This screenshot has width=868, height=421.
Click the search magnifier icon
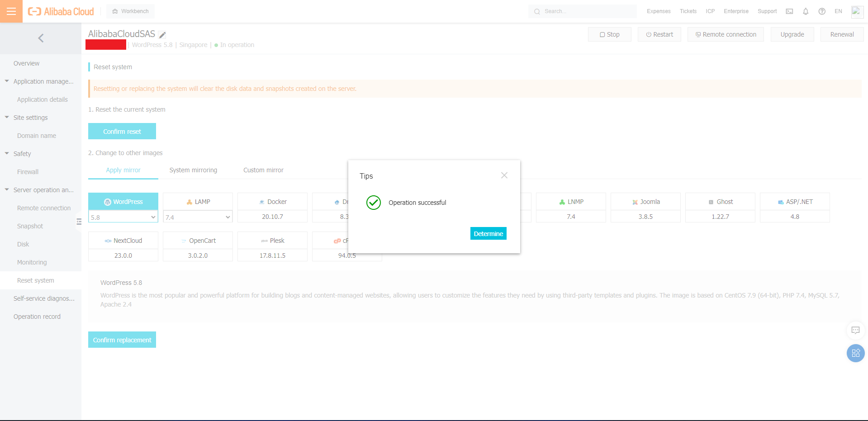tap(537, 11)
